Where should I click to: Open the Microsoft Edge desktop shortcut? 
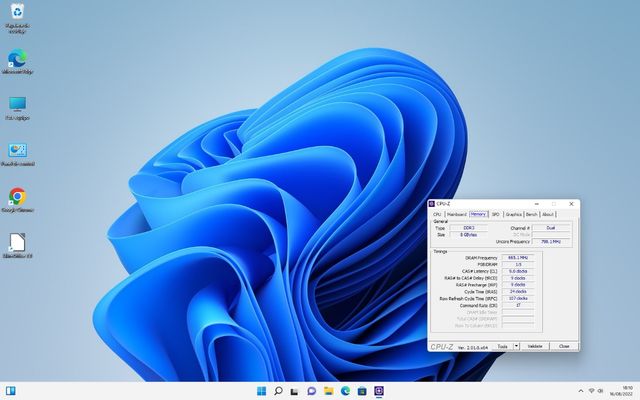17,62
